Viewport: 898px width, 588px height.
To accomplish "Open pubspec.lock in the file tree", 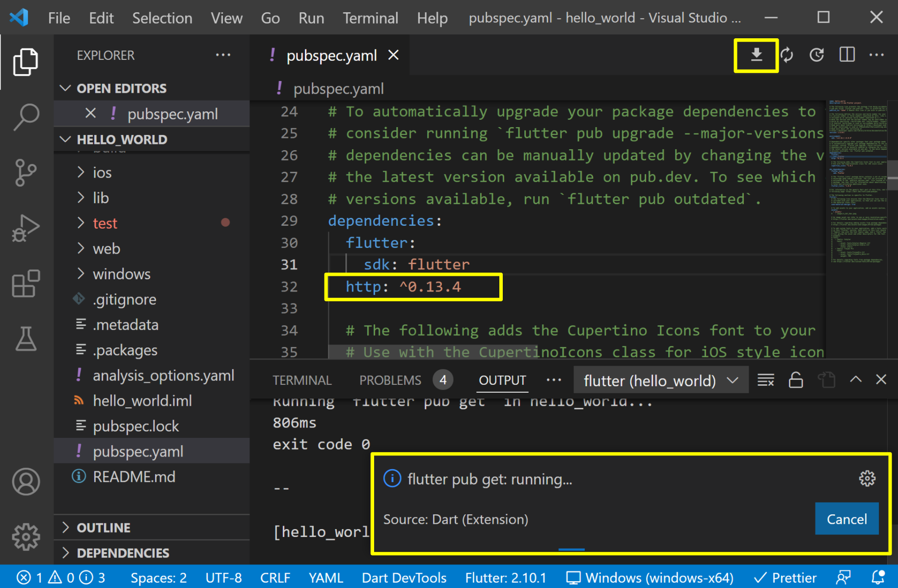I will (x=152, y=426).
